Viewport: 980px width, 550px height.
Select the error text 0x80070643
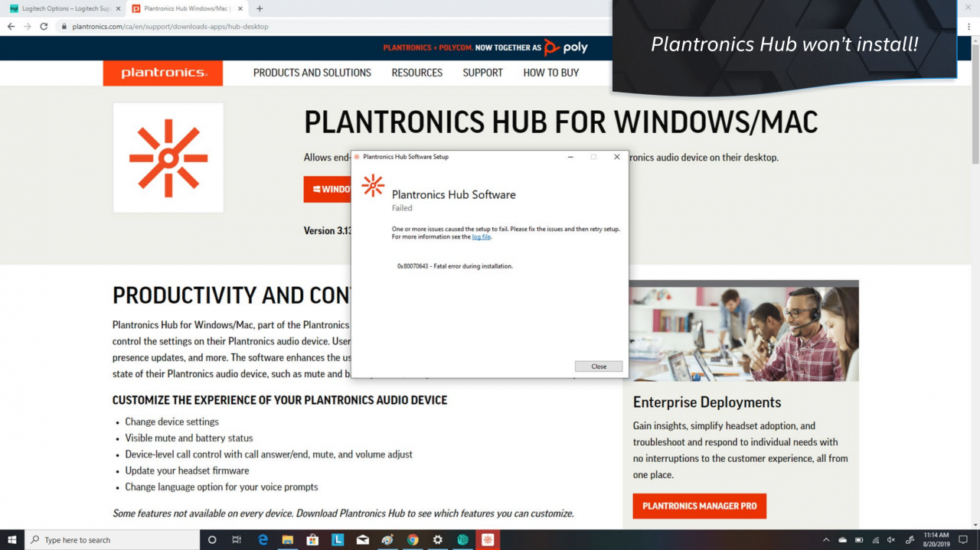coord(455,266)
